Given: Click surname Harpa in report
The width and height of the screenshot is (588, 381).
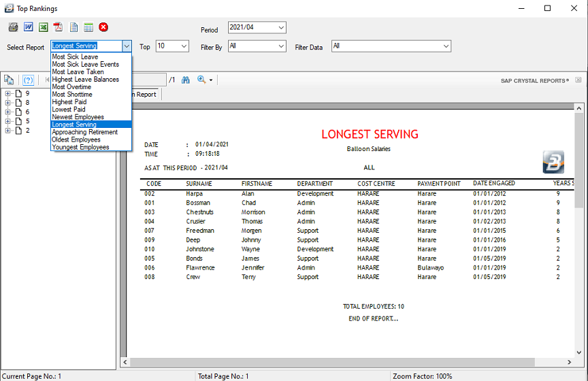Looking at the screenshot, I should click(194, 193).
